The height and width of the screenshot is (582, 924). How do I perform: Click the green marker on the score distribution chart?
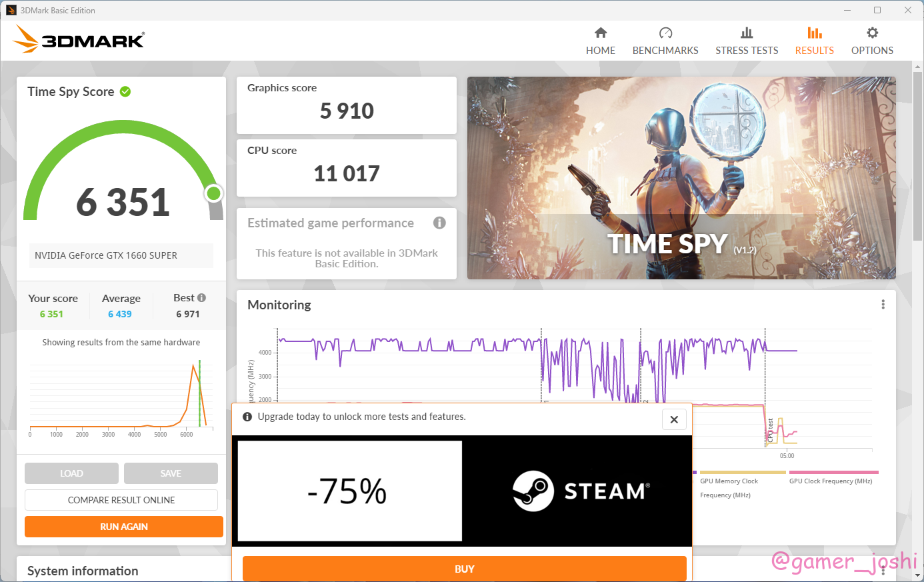click(x=199, y=393)
